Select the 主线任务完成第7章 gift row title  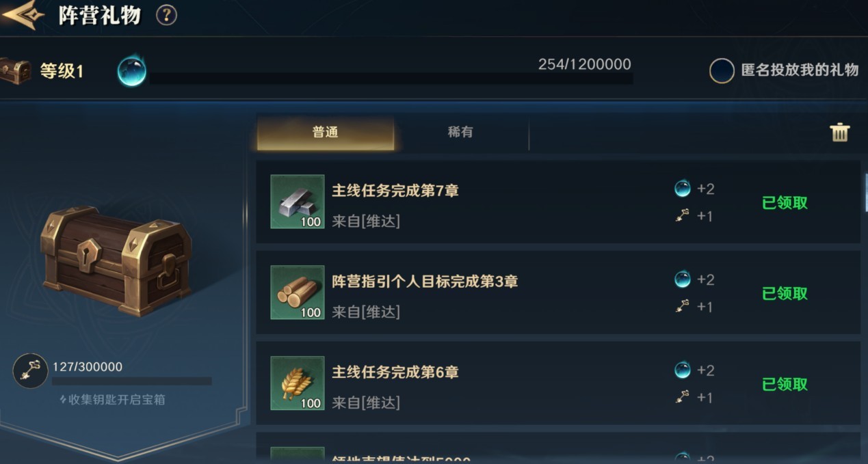[x=395, y=191]
